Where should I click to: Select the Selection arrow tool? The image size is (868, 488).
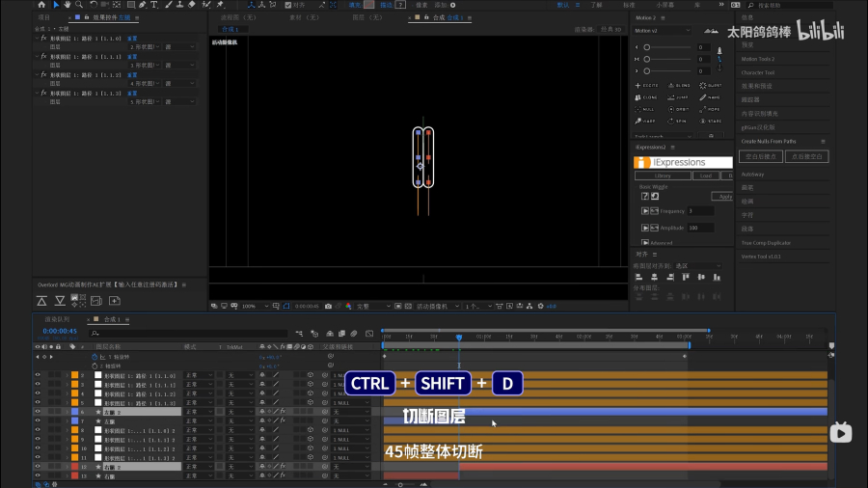(56, 5)
